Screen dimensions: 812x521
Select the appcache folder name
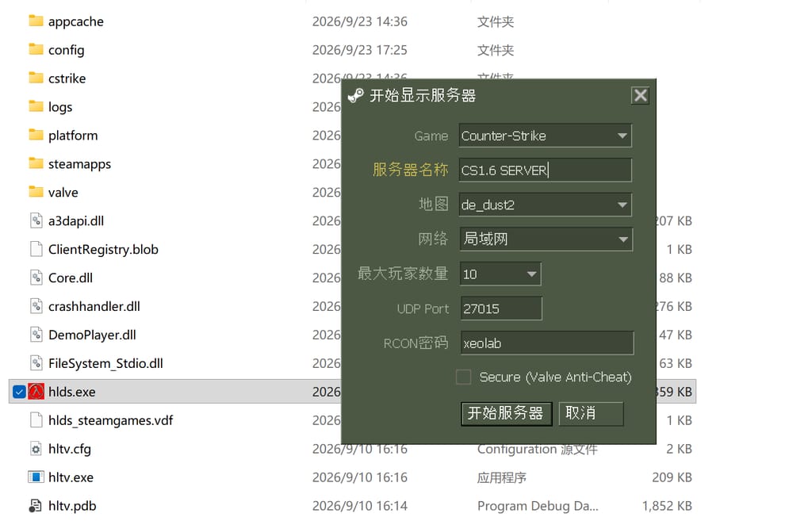[x=76, y=21]
